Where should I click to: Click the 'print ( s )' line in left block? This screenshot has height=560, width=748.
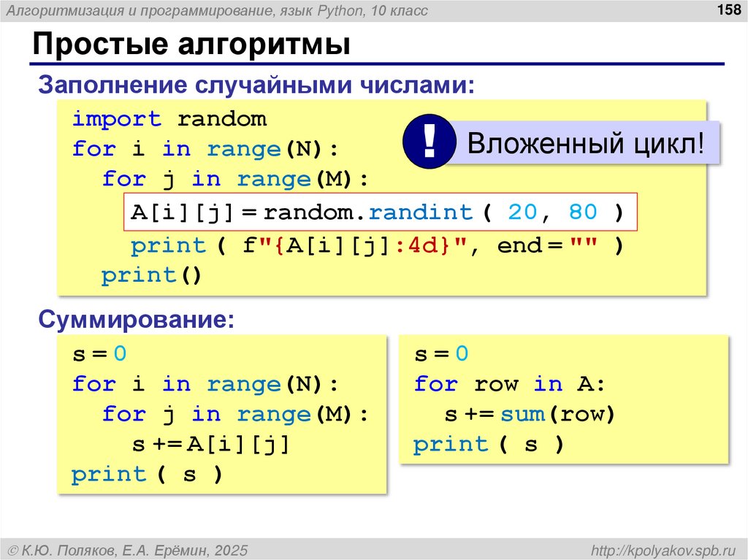[144, 473]
